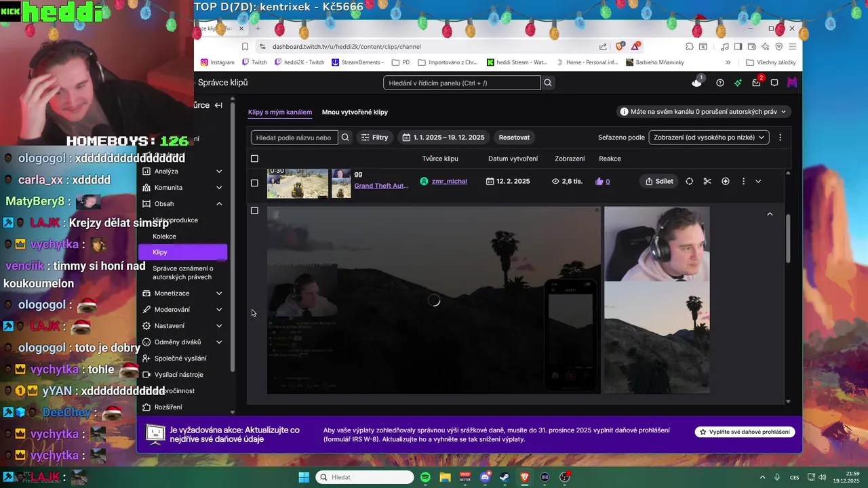
Task: Open Discord from the taskbar
Action: [x=485, y=477]
